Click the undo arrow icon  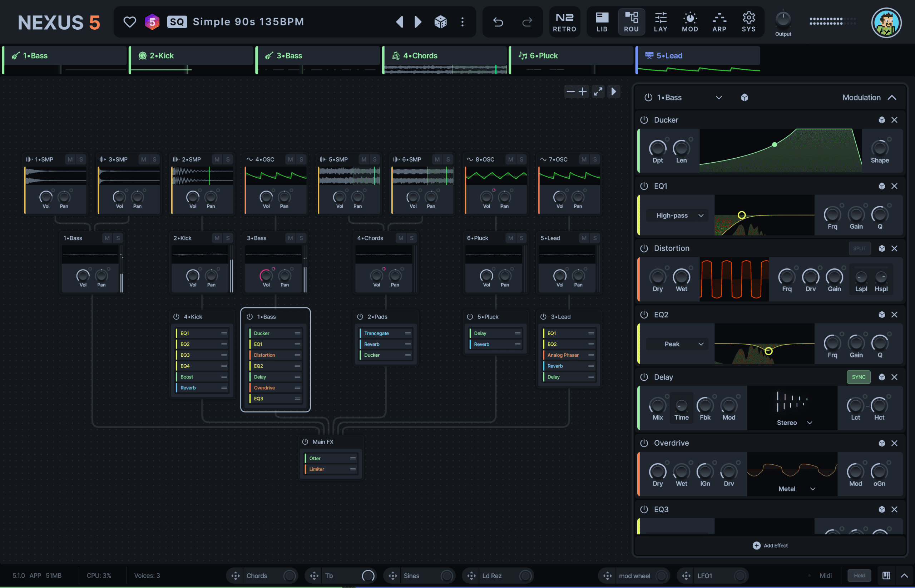tap(498, 22)
